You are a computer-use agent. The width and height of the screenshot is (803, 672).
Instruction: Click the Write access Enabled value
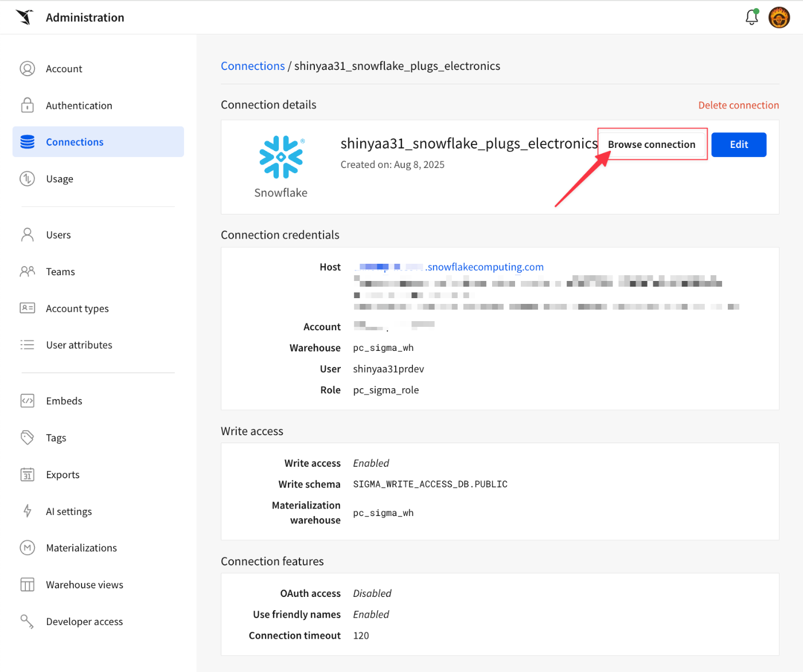coord(371,463)
